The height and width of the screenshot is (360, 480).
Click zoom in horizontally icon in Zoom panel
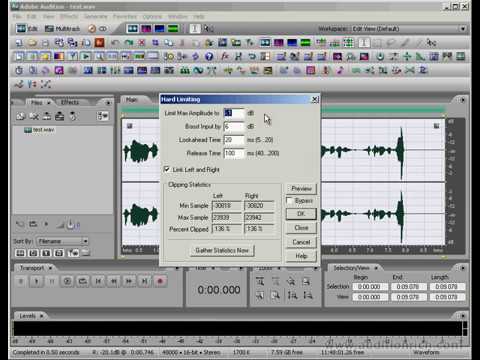coord(260,282)
